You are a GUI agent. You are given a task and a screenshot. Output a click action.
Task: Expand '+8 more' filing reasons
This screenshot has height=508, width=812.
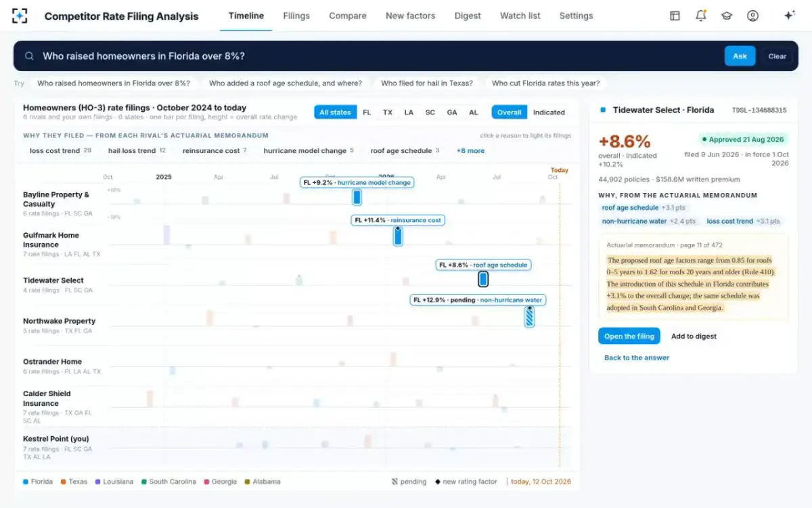pos(470,150)
